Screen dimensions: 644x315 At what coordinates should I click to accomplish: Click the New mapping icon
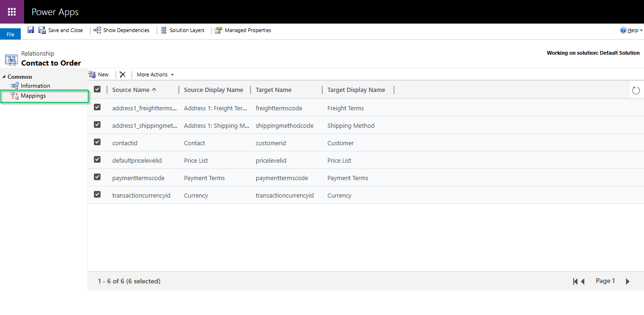coord(92,75)
